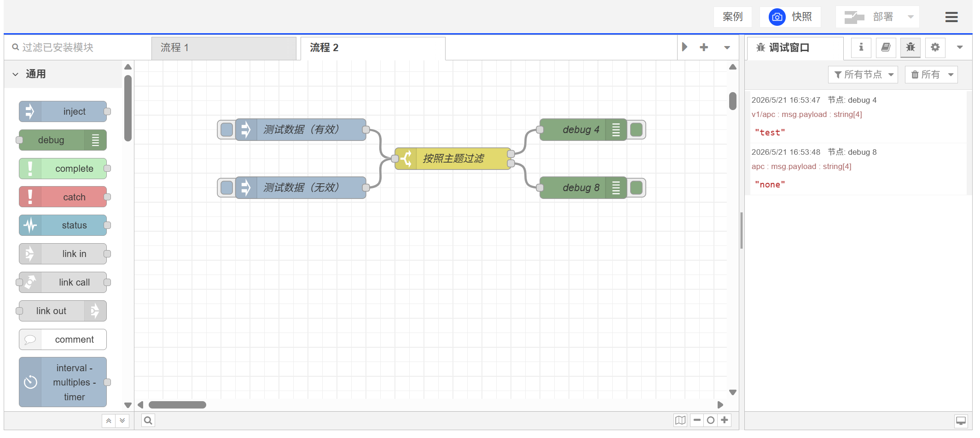This screenshot has width=980, height=438.
Task: Open the 所有节点 filter dropdown
Action: coord(863,75)
